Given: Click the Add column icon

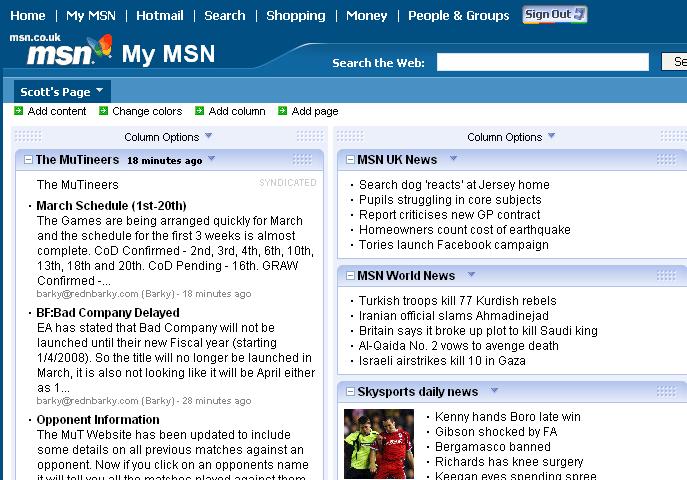Looking at the screenshot, I should click(x=200, y=111).
